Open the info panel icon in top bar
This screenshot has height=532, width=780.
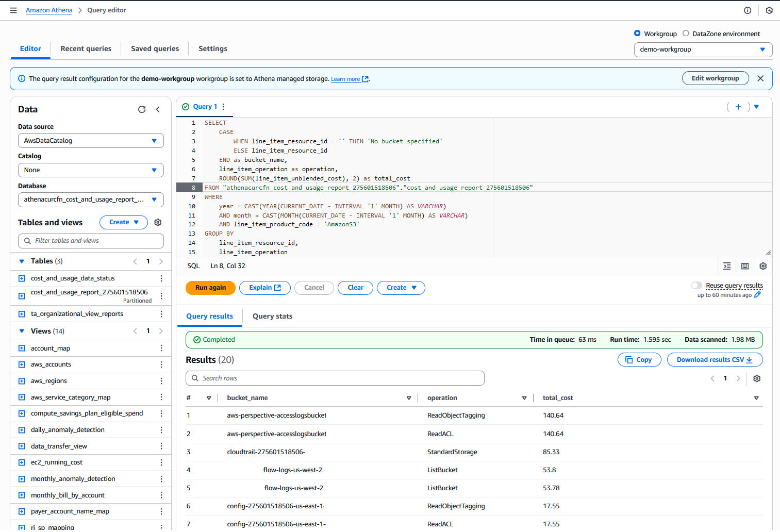748,10
